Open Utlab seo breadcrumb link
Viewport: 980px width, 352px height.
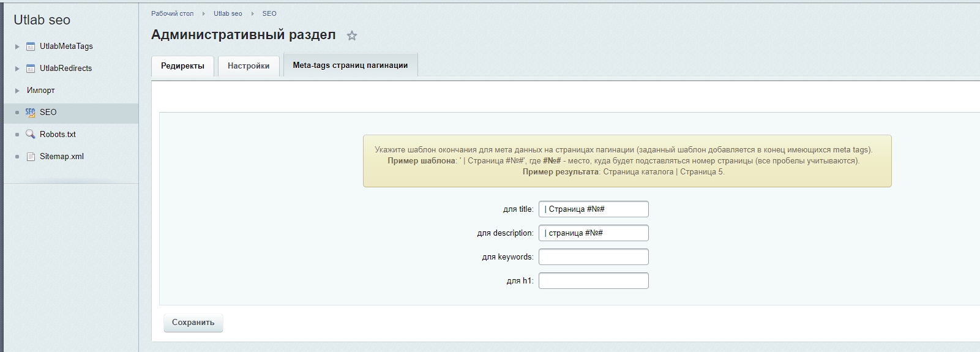coord(228,13)
